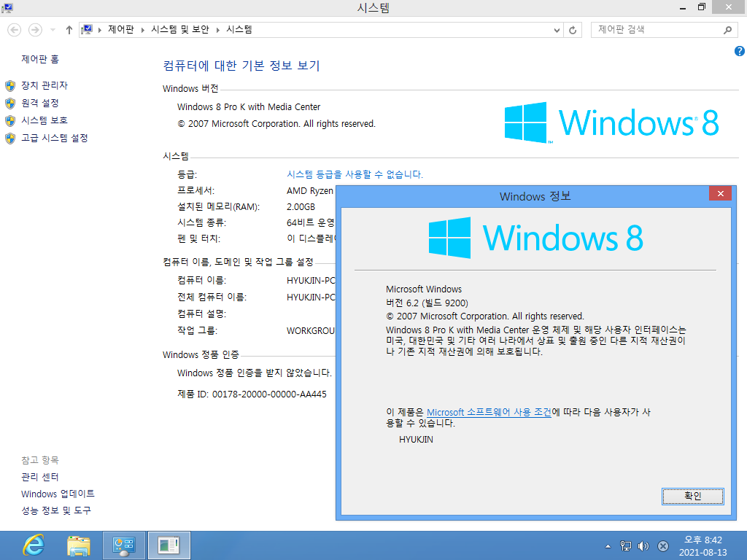747x560 pixels.
Task: Click the Back arrow in the System window
Action: click(x=15, y=30)
